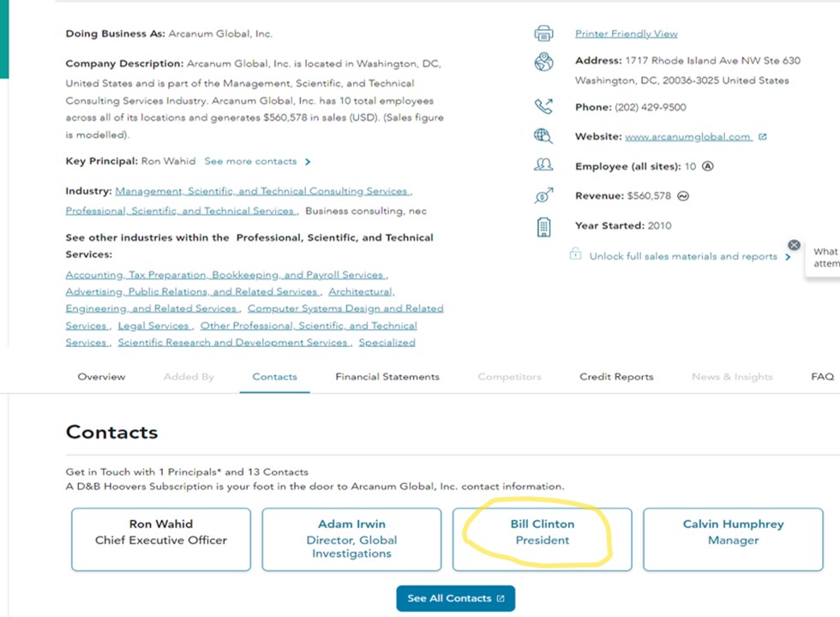840x617 pixels.
Task: Open the News & Insights tab
Action: (732, 376)
